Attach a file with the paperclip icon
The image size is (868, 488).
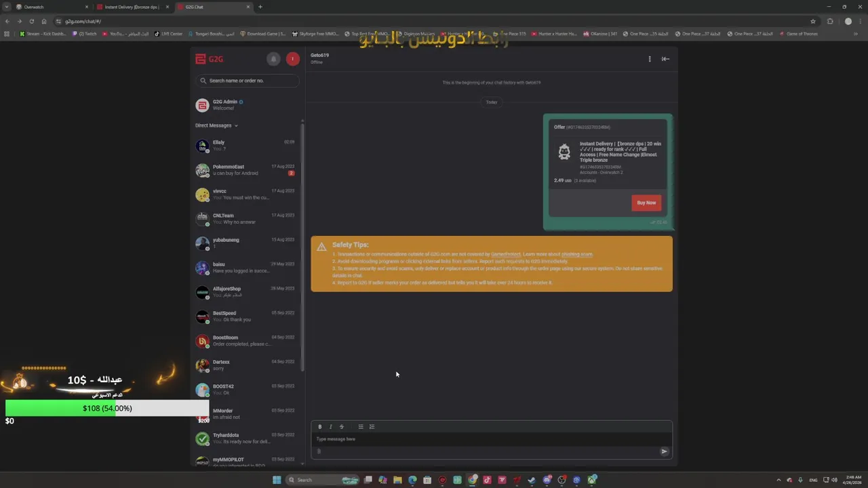click(319, 451)
